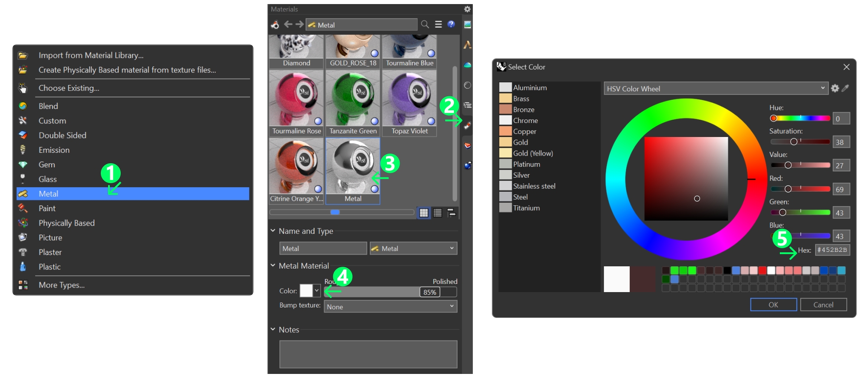
Task: Switch Materials to grid thumbnail view
Action: pos(424,213)
